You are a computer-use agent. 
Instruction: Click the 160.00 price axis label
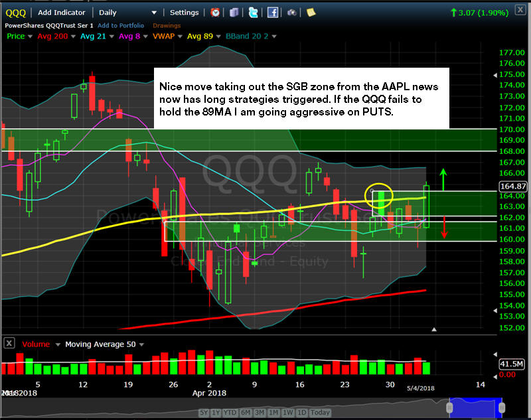coord(512,240)
